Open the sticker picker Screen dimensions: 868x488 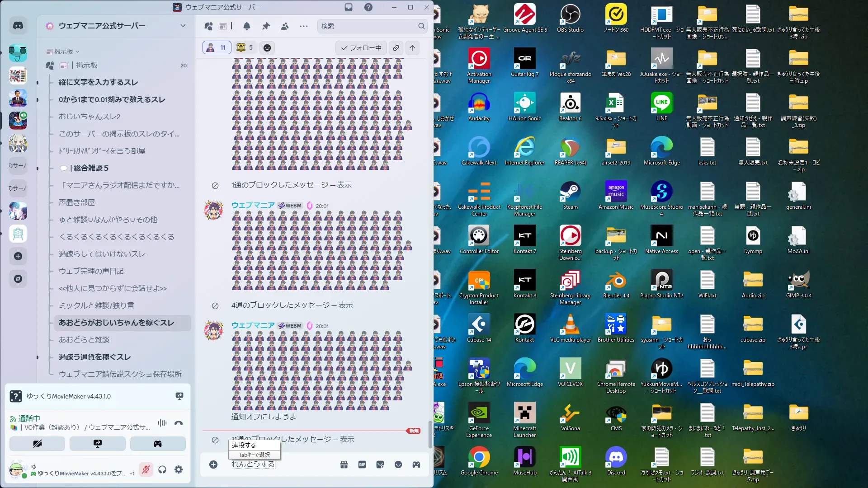point(380,465)
